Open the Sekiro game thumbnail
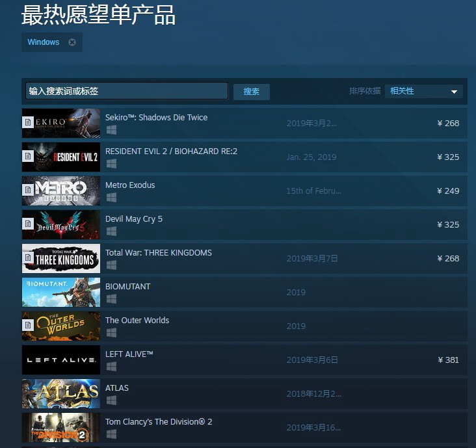This screenshot has height=448, width=476. (61, 123)
